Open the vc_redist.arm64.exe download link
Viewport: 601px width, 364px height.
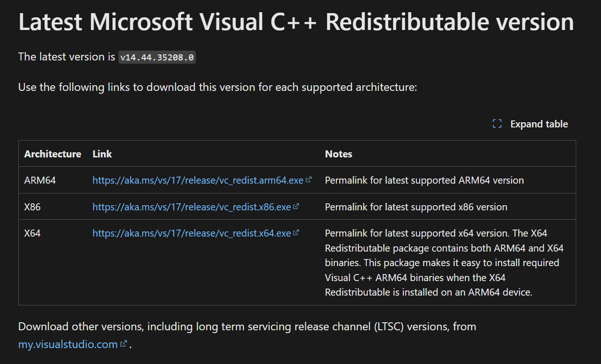pos(198,180)
